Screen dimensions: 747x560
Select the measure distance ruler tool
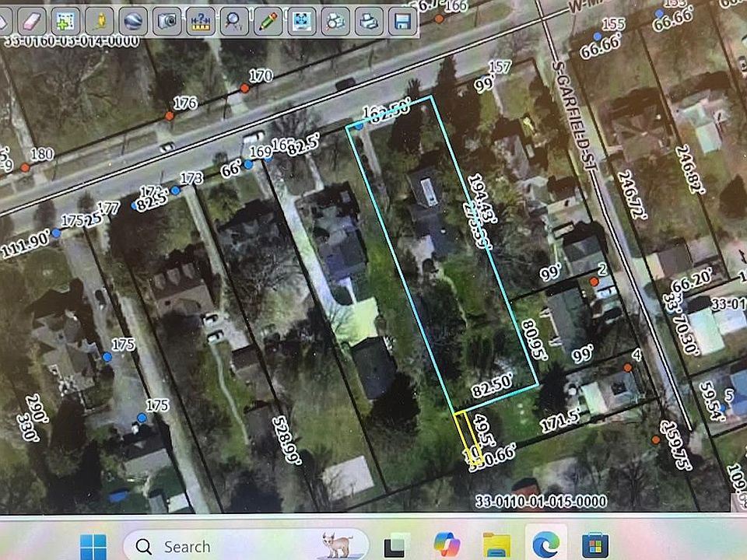[201, 20]
